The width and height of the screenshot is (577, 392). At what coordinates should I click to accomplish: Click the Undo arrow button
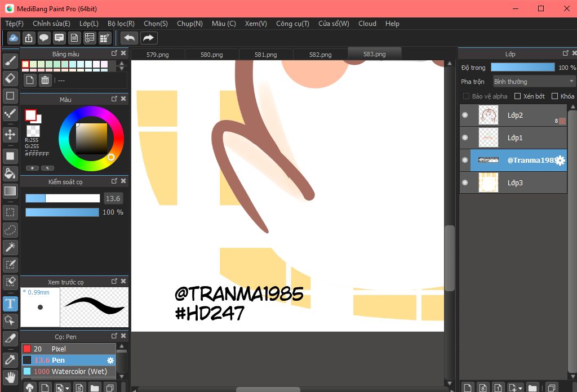point(129,38)
